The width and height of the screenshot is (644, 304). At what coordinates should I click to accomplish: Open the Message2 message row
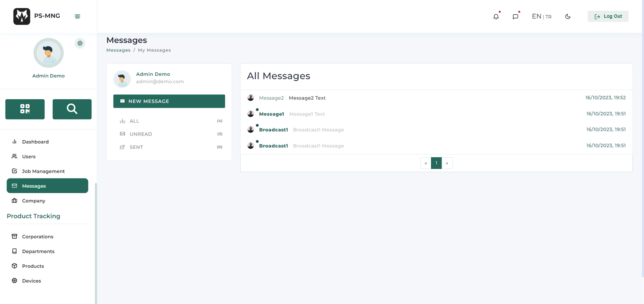point(307,98)
